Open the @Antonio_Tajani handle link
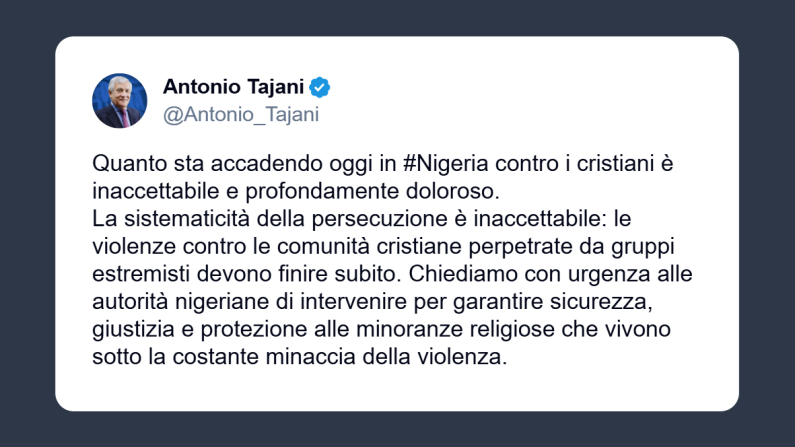795x447 pixels. [240, 114]
